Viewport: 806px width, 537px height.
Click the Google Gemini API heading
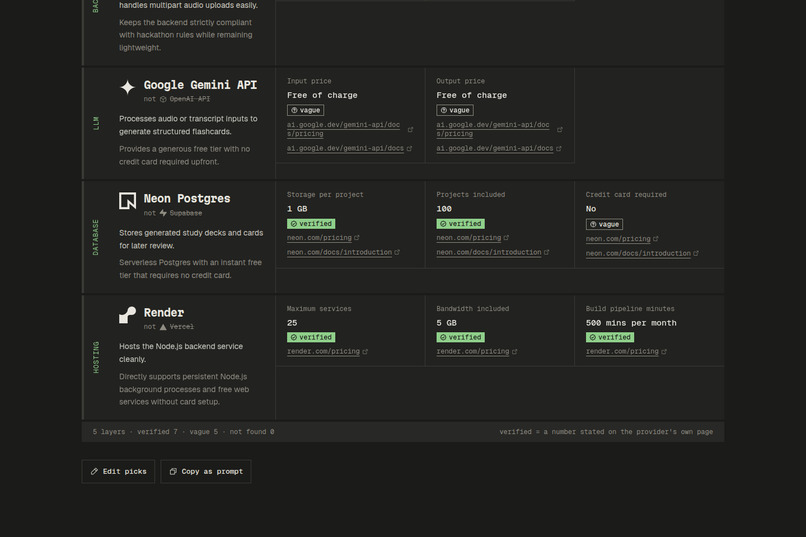coord(200,85)
